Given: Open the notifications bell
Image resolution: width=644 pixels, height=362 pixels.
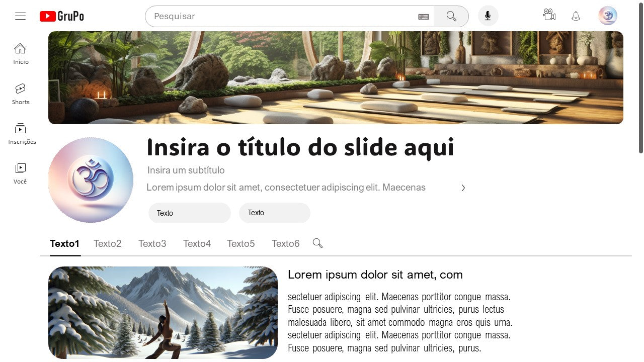Looking at the screenshot, I should [576, 16].
